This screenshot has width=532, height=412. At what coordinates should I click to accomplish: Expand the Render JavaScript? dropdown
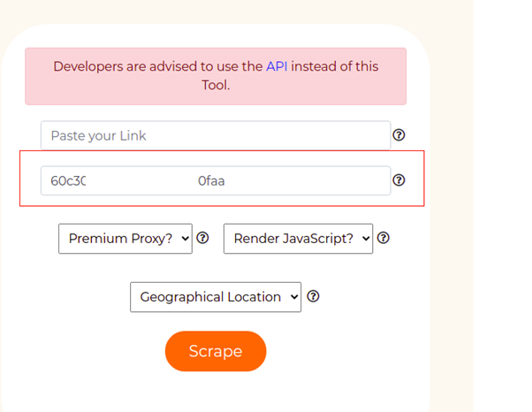click(298, 239)
